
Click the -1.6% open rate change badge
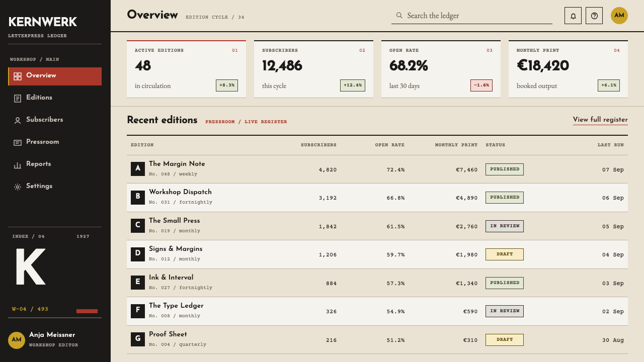[481, 85]
